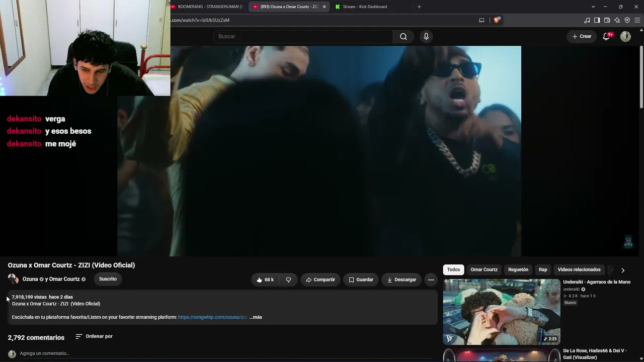644x362 pixels.
Task: Open Brave music playlist icon
Action: pos(587,20)
